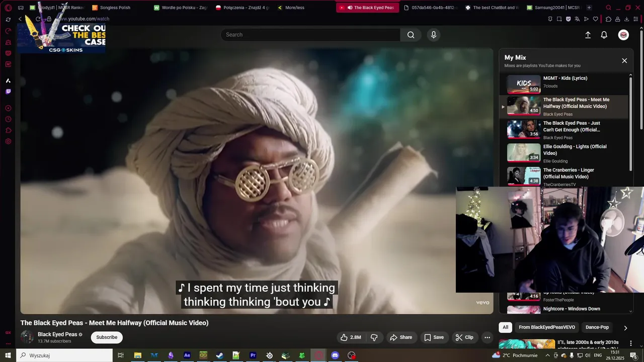Close the My Mix playlist panel
This screenshot has height=362, width=644.
[x=624, y=61]
